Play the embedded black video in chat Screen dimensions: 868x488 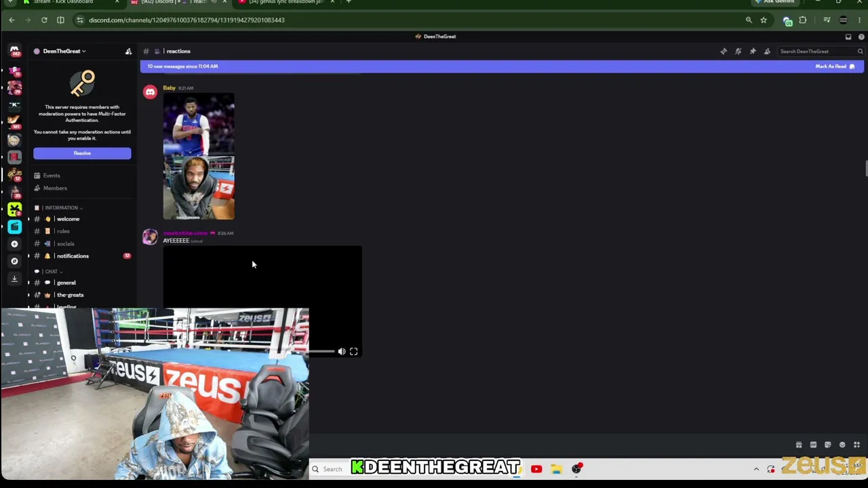click(x=262, y=302)
